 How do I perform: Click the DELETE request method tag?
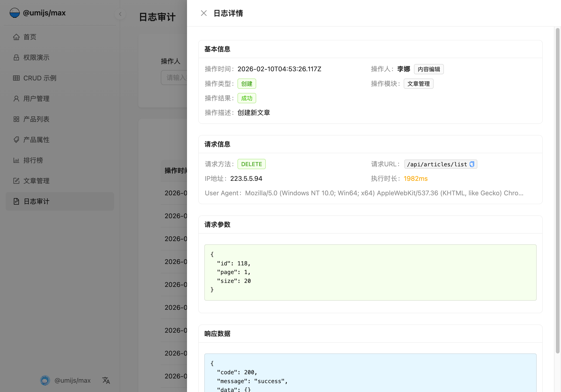coord(251,164)
